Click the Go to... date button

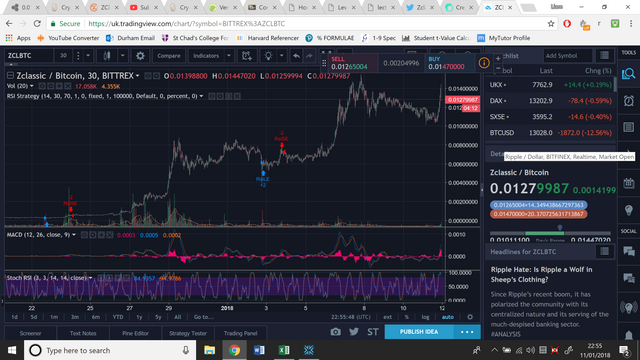click(x=204, y=317)
